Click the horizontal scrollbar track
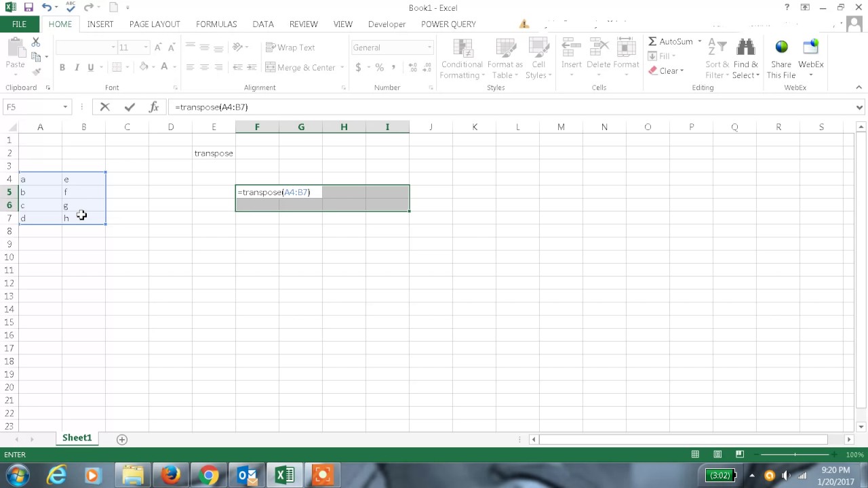Image resolution: width=868 pixels, height=488 pixels. pyautogui.click(x=692, y=439)
